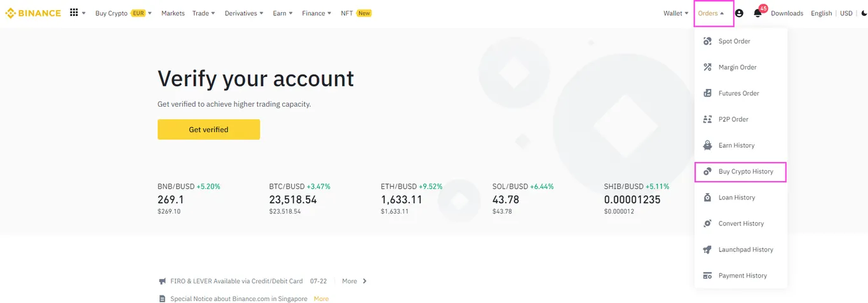Open FIRO & LEVER announcement

pos(236,281)
